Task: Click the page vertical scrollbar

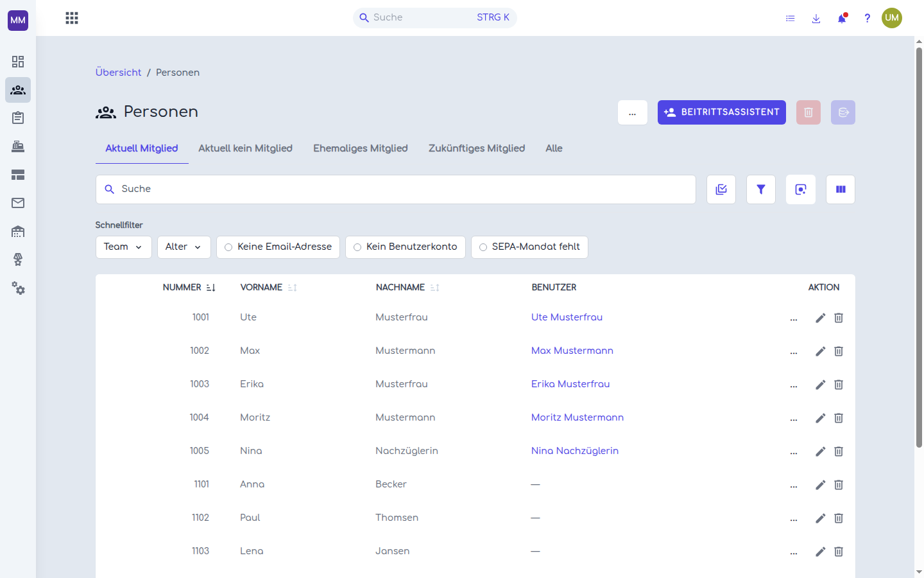Action: 919,247
